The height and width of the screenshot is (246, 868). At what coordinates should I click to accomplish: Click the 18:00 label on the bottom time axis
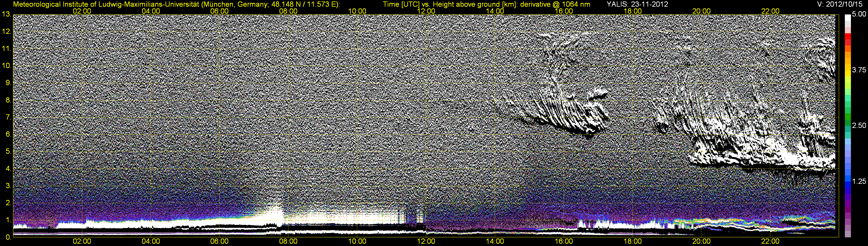pos(632,241)
